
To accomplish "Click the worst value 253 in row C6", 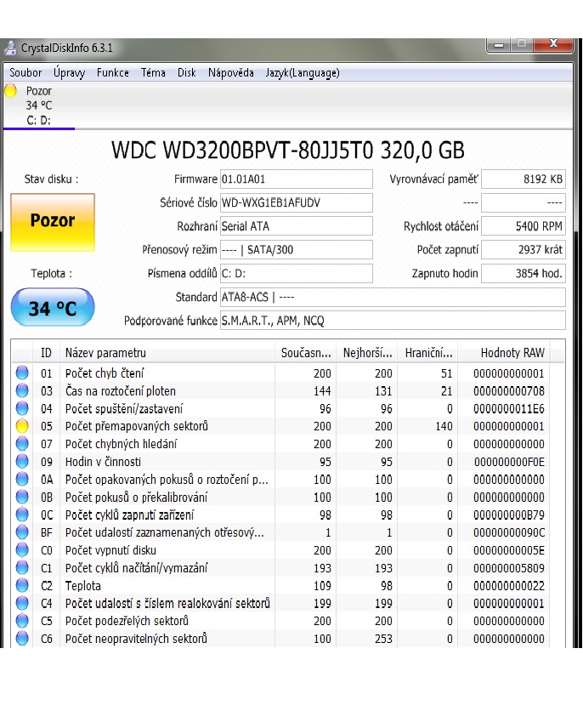I will pyautogui.click(x=383, y=639).
